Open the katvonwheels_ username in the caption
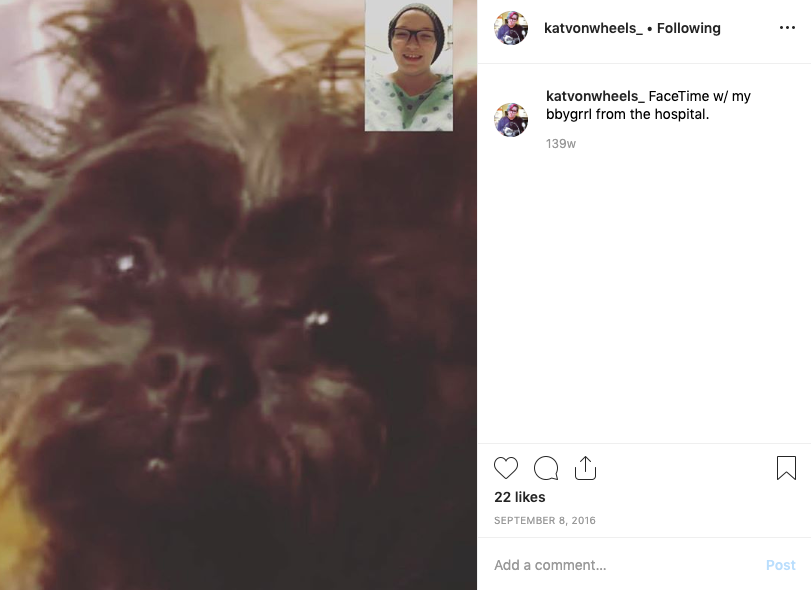The height and width of the screenshot is (590, 811). pyautogui.click(x=595, y=96)
